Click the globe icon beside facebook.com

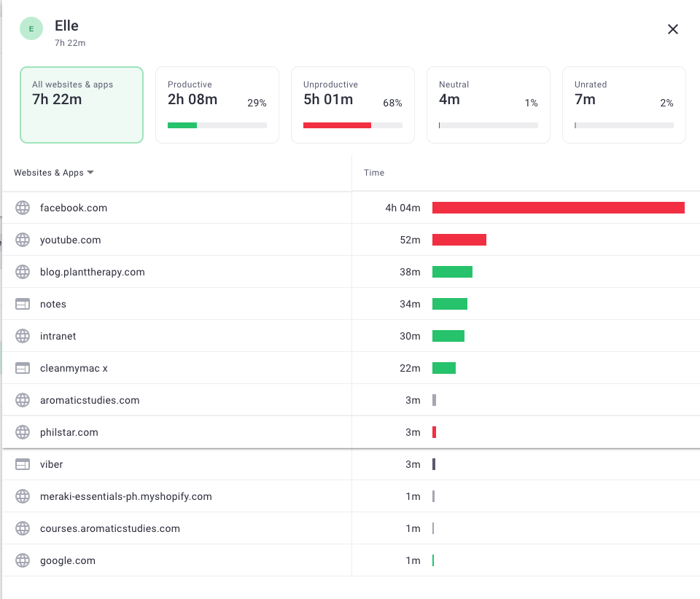(22, 208)
